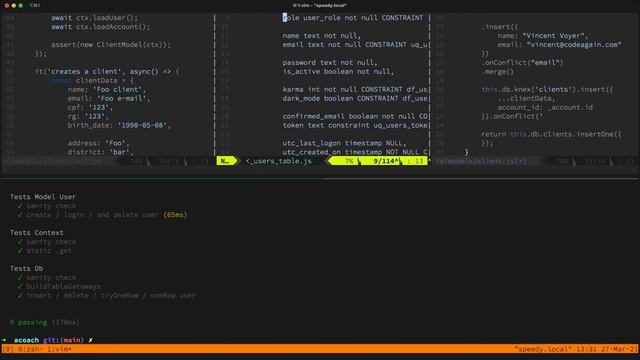Screen dimensions: 640x360
Task: Click the rg: '123', line
Action: tap(88, 116)
